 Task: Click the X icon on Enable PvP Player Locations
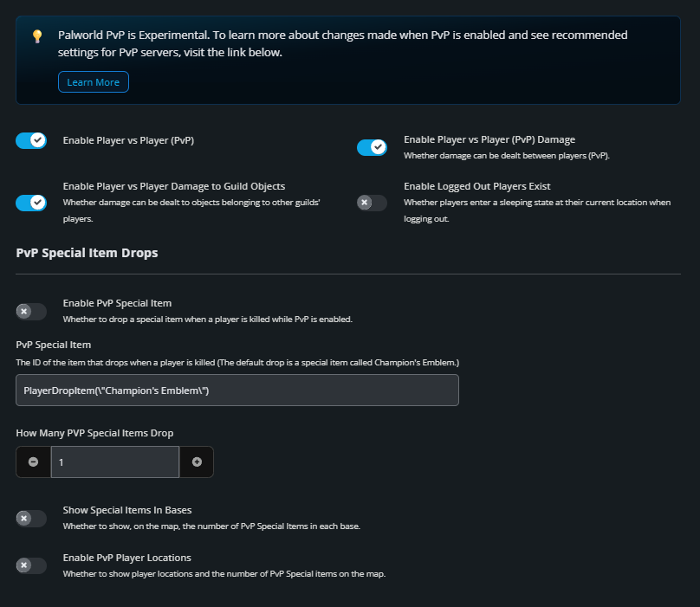tap(25, 565)
